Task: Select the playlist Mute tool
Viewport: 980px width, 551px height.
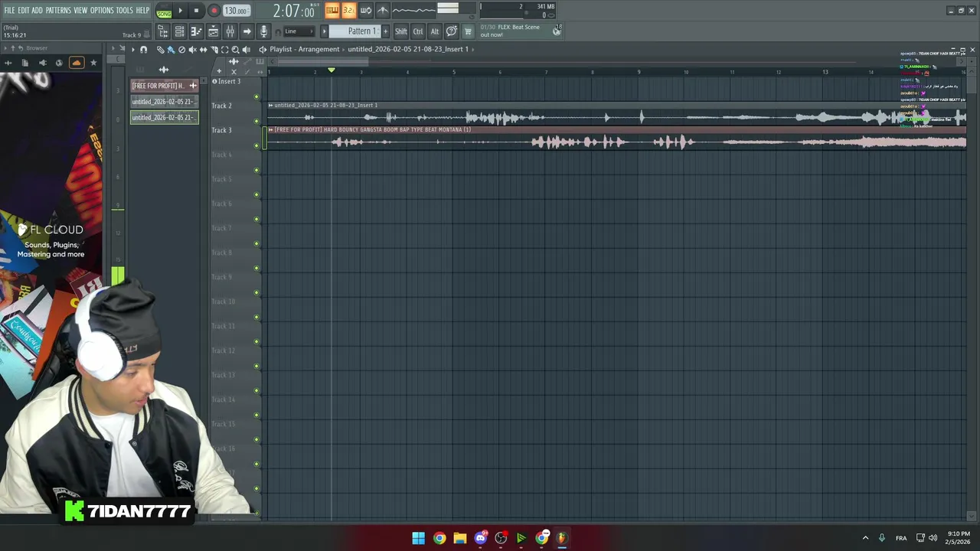Action: [192, 49]
